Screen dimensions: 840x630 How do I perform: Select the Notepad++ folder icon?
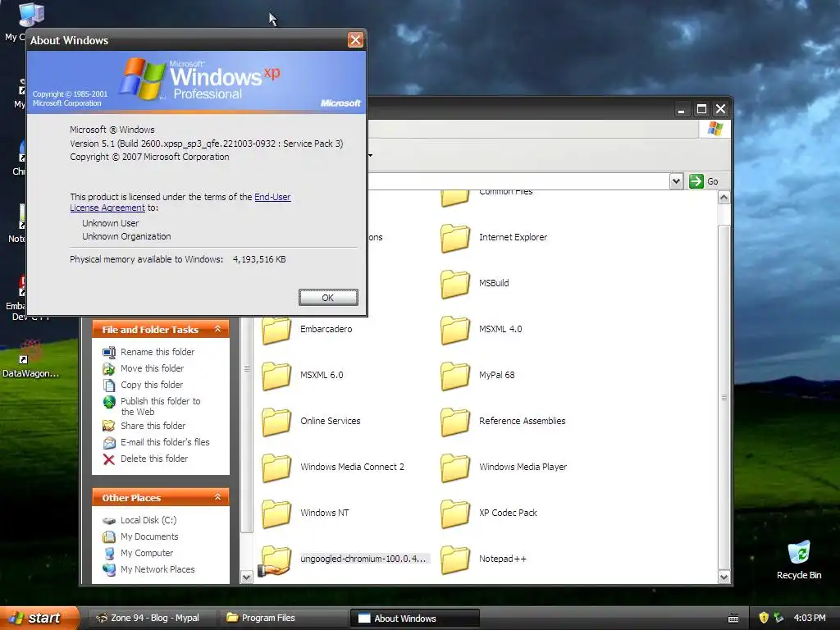[455, 559]
